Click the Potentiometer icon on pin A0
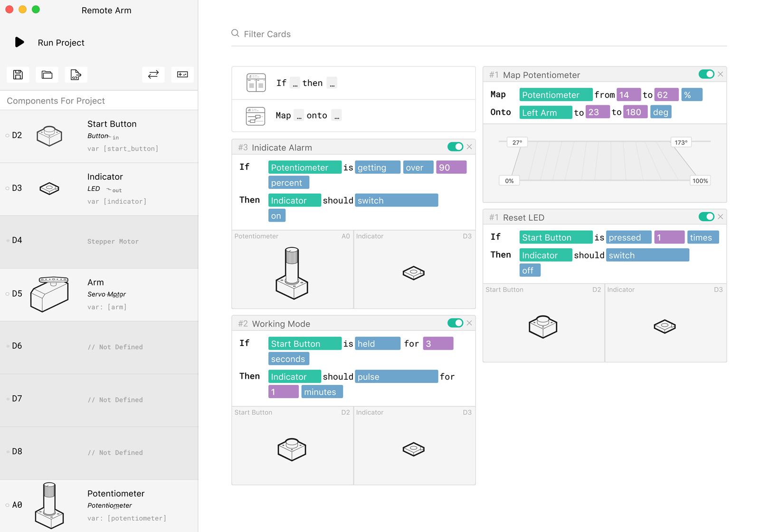 click(x=49, y=504)
